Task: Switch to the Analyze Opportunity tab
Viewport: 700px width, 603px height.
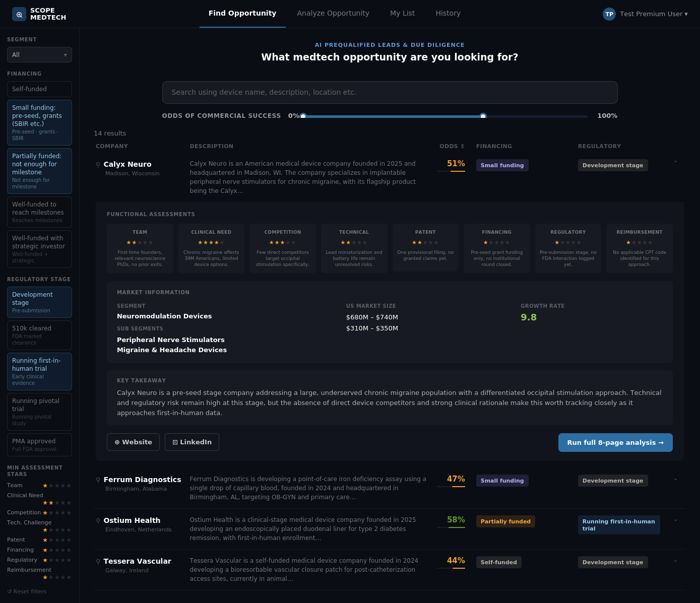Action: (333, 14)
